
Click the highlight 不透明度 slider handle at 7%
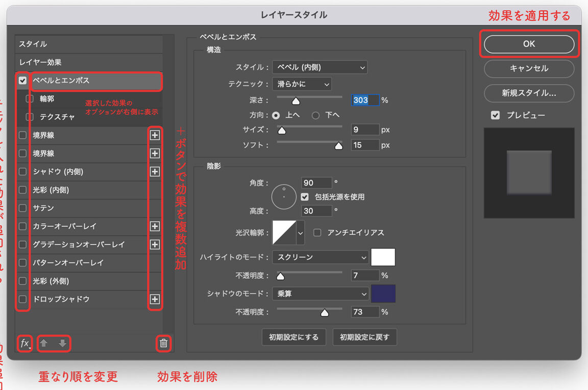coord(281,276)
